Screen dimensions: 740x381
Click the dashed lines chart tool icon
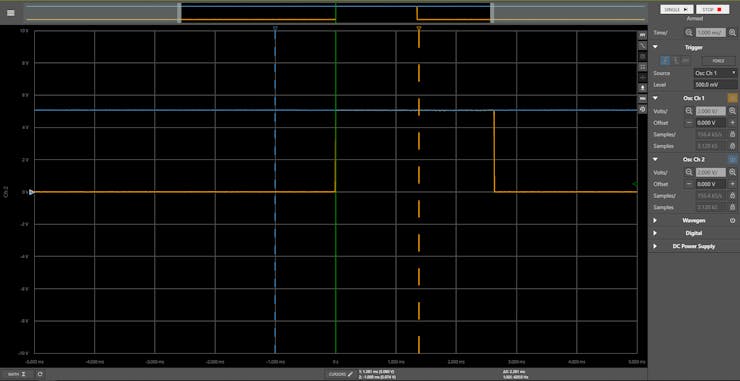point(642,77)
